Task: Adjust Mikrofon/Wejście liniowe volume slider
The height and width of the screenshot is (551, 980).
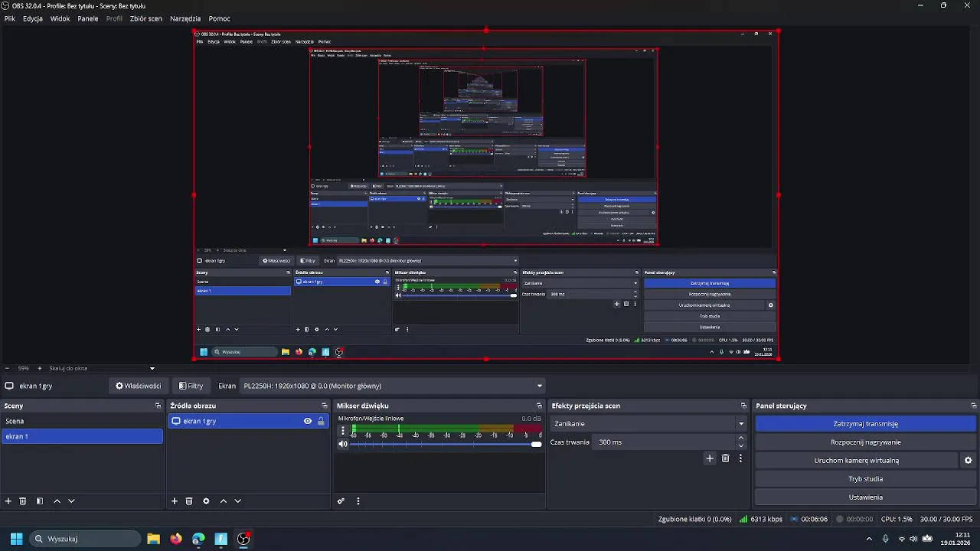Action: point(446,444)
